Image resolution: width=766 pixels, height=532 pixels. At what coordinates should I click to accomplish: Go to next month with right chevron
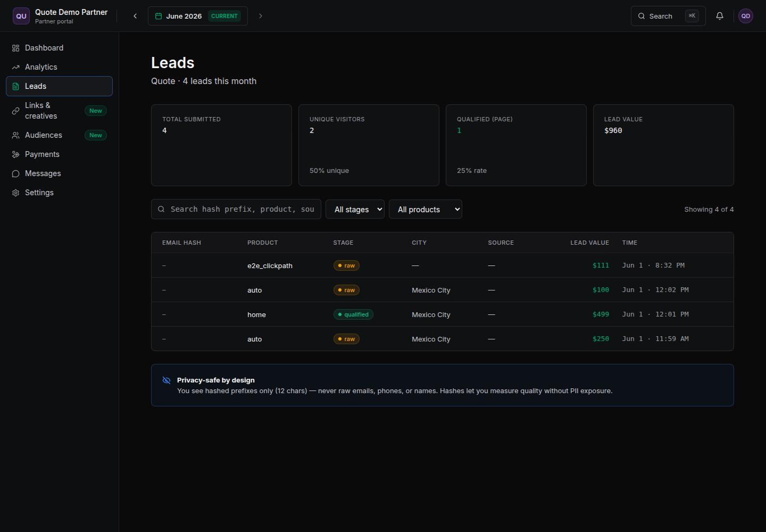click(x=261, y=16)
